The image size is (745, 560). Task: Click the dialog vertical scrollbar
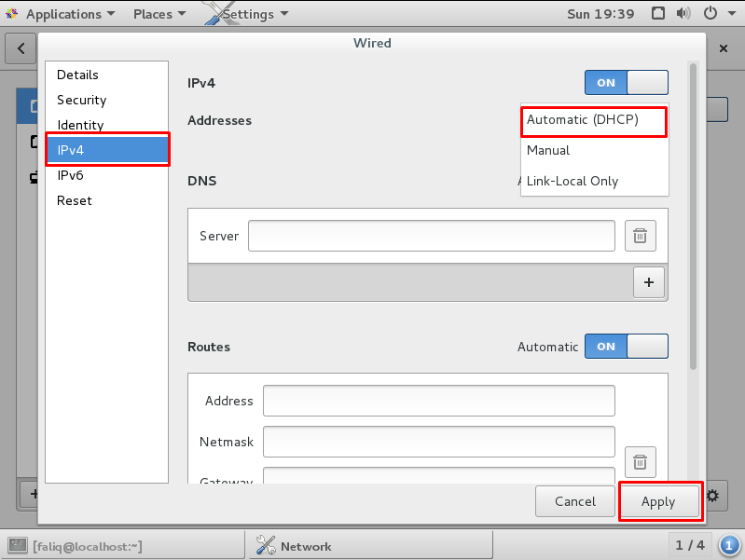point(693,216)
